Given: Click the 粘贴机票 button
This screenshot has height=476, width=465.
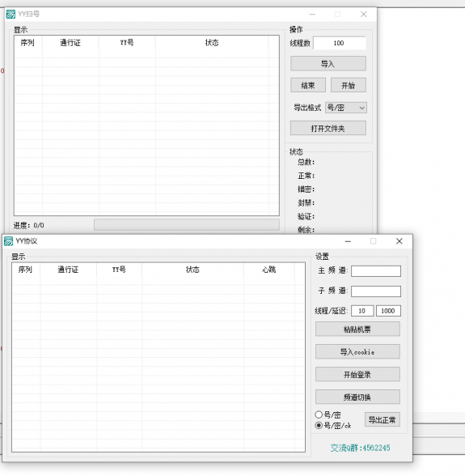Looking at the screenshot, I should click(x=357, y=329).
